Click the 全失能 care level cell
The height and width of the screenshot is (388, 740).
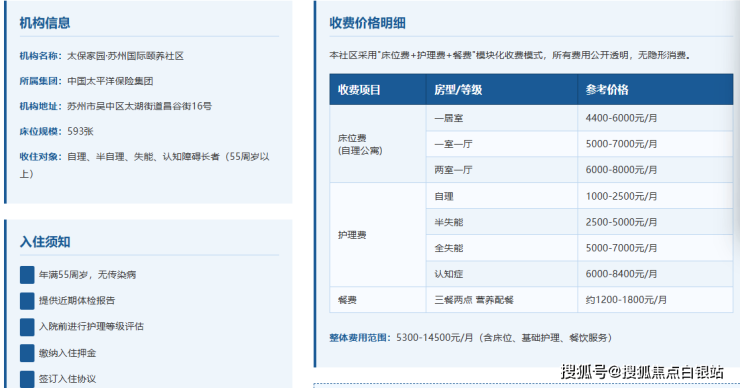point(502,248)
